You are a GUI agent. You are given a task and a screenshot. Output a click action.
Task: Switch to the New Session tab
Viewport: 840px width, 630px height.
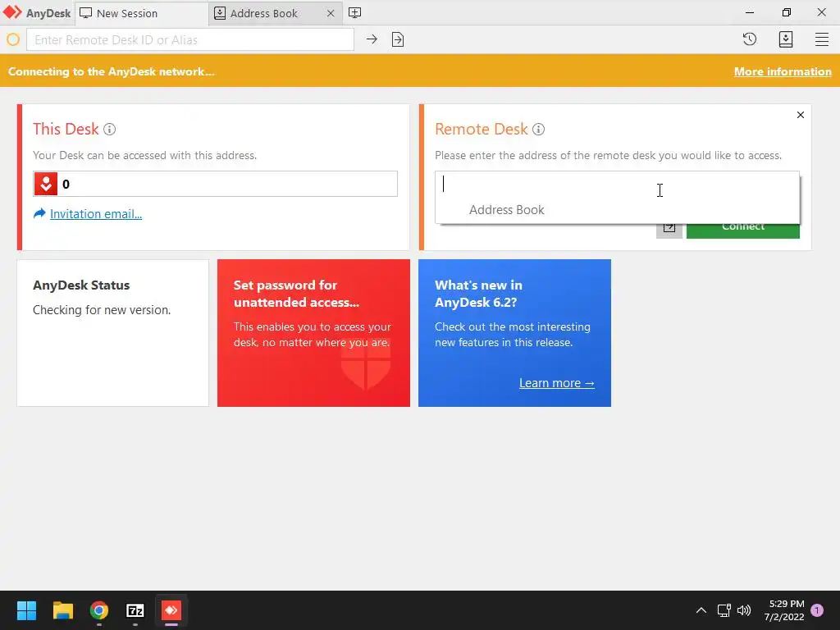(141, 13)
